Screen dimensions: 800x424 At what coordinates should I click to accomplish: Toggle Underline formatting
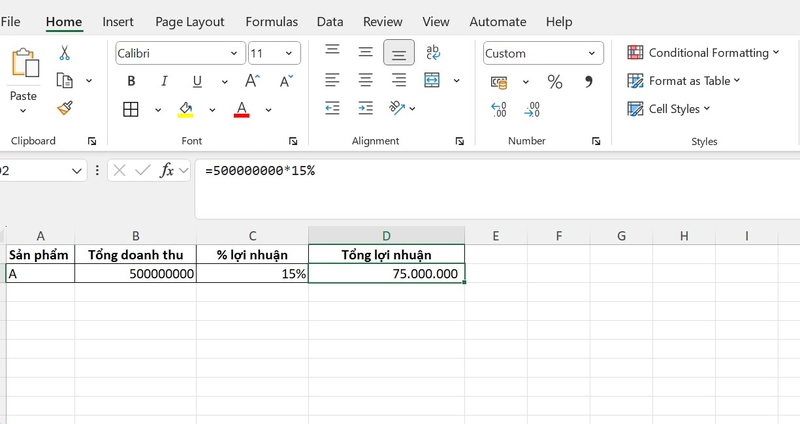point(197,81)
